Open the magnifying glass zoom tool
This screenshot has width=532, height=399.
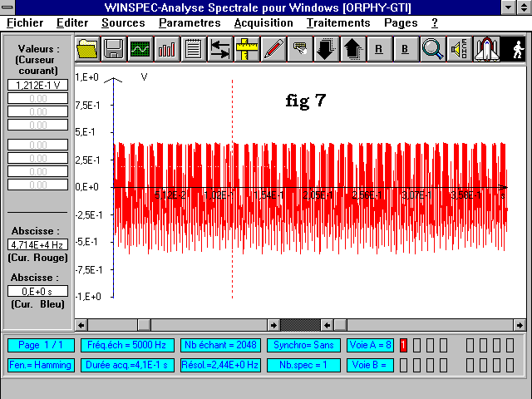[432, 49]
